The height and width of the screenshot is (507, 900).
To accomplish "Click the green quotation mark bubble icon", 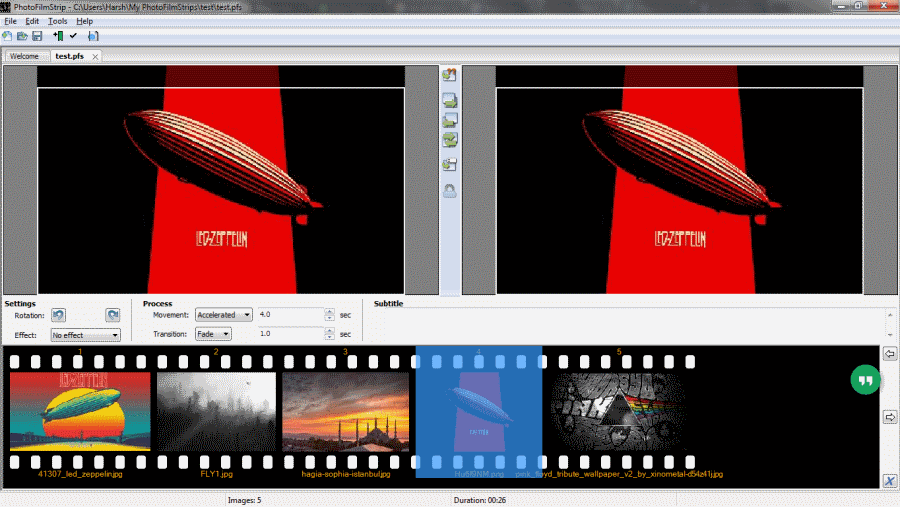I will coord(865,380).
